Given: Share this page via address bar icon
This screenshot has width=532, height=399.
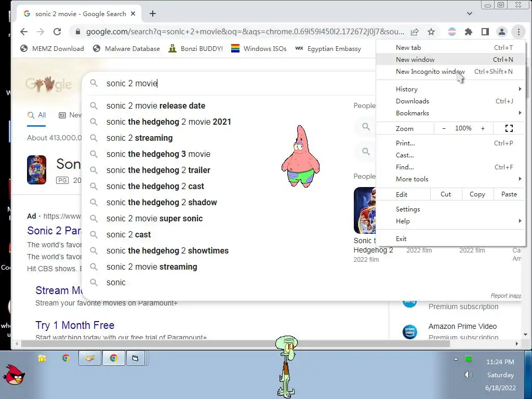Looking at the screenshot, I should click(415, 32).
